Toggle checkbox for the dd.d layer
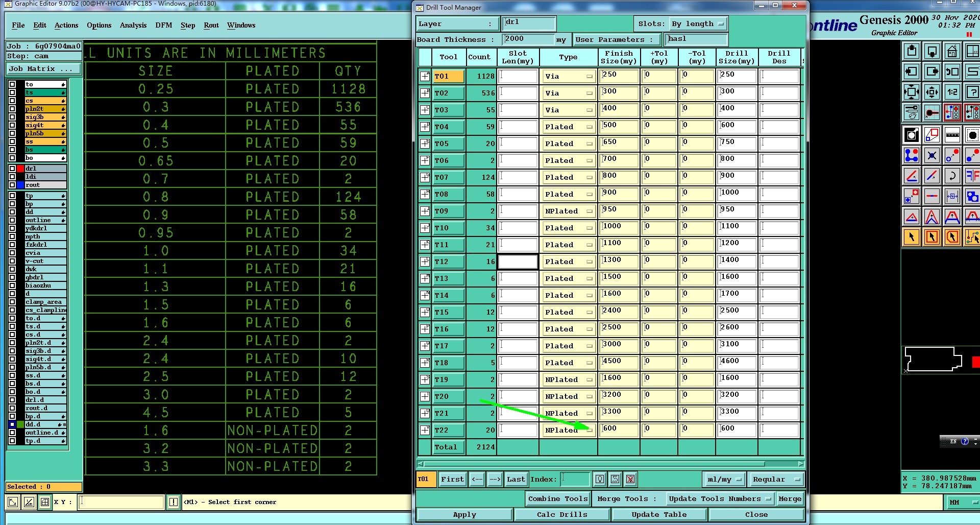Screen dimensions: 980x525 (x=12, y=424)
